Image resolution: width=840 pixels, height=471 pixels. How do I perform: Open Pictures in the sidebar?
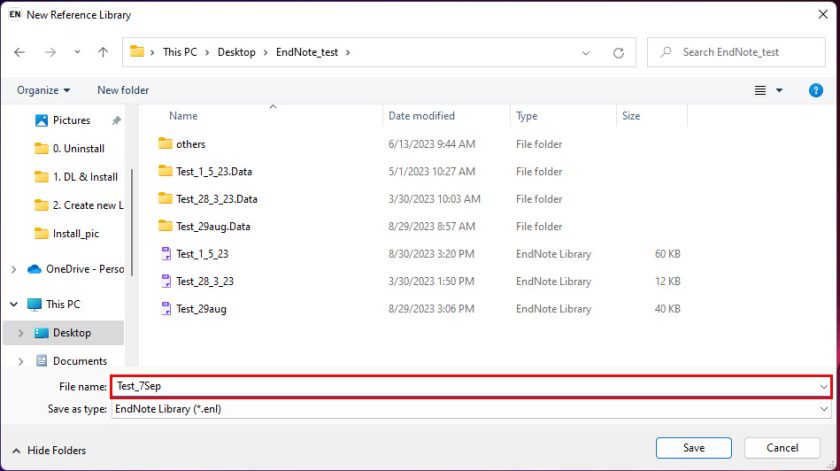click(71, 121)
